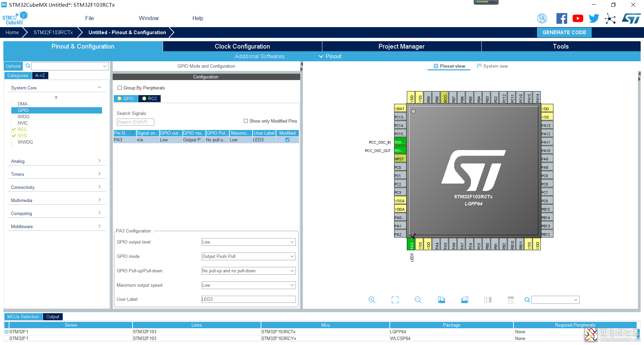Go to Home breadcrumb

[x=12, y=32]
